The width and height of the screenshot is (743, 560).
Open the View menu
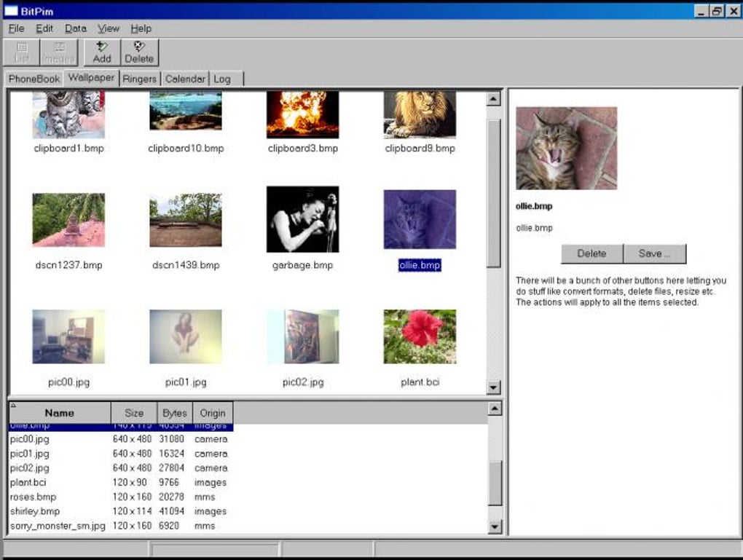tap(109, 28)
